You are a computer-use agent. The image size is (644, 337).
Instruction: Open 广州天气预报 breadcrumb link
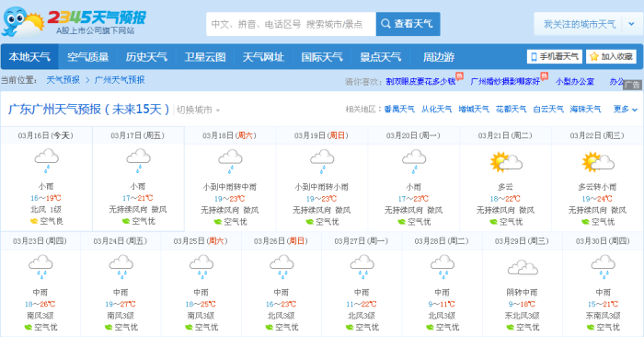point(120,80)
